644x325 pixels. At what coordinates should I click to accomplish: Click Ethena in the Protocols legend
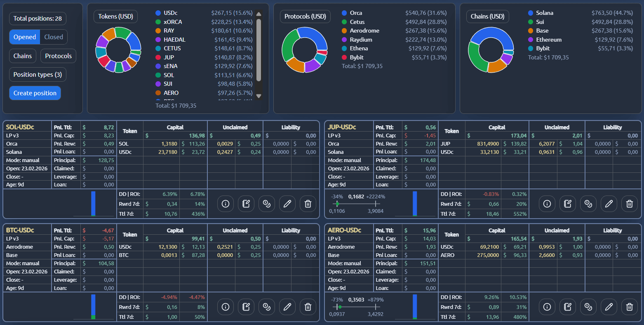(359, 49)
